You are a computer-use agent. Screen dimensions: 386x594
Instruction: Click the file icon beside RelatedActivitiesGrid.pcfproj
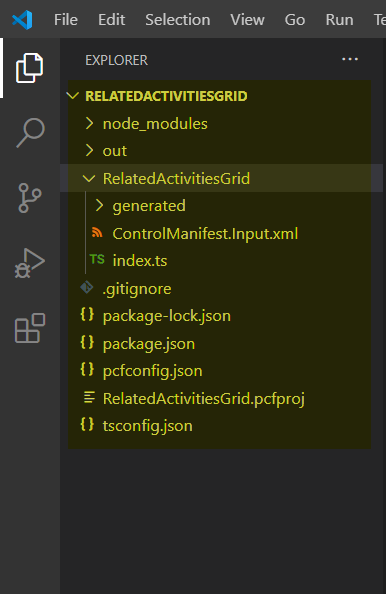tap(89, 397)
